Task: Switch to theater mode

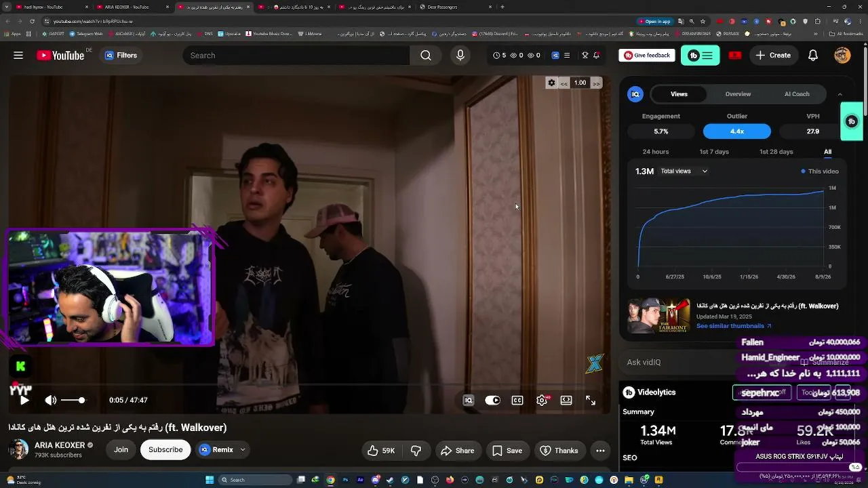Action: pos(566,401)
